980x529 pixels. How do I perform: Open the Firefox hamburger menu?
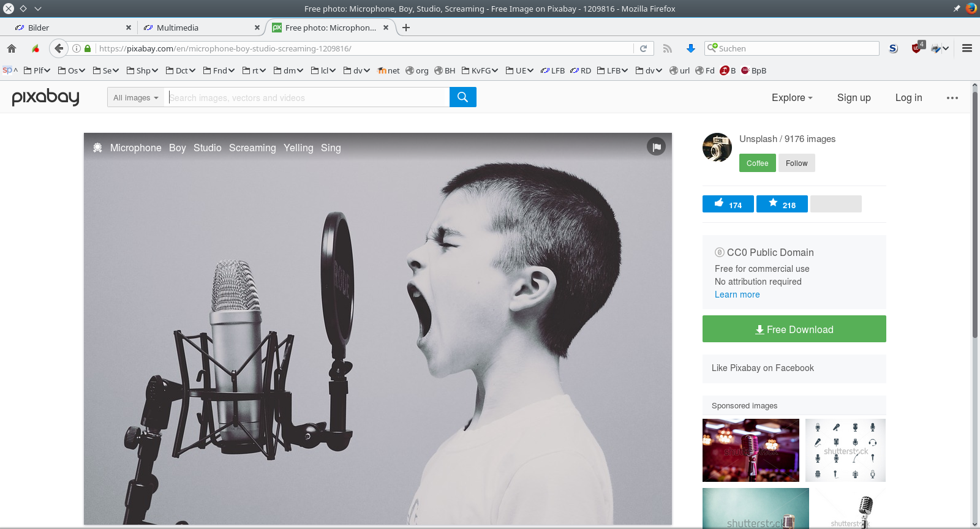[967, 48]
